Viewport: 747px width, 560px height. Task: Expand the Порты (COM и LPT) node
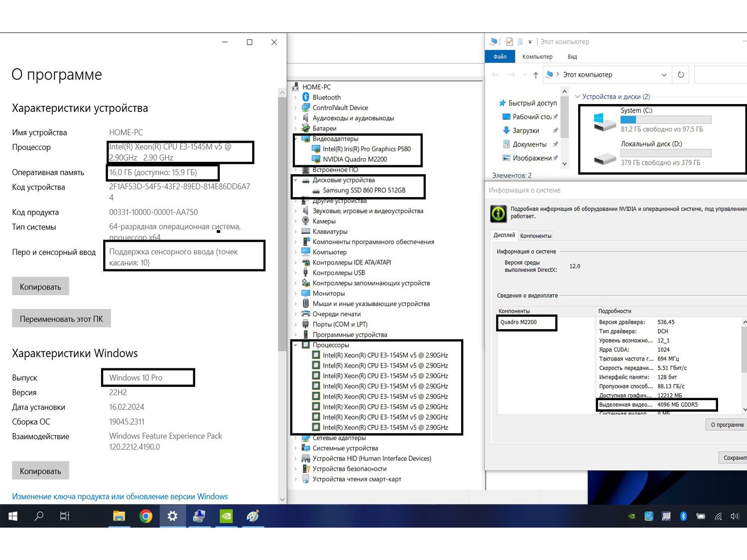[x=295, y=324]
